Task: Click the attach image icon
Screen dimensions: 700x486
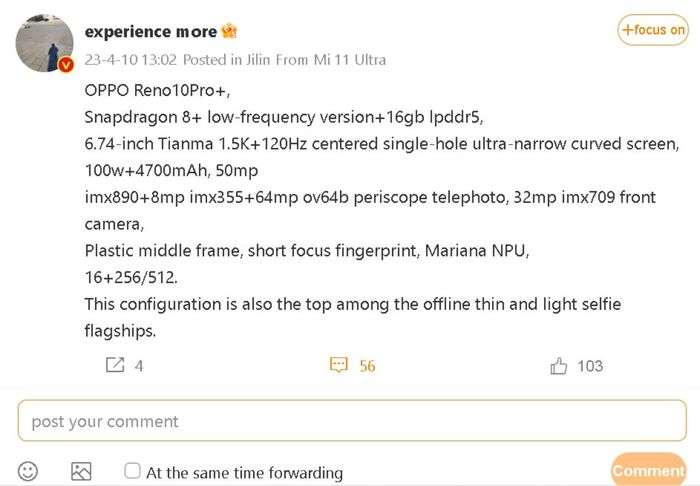Action: point(81,471)
